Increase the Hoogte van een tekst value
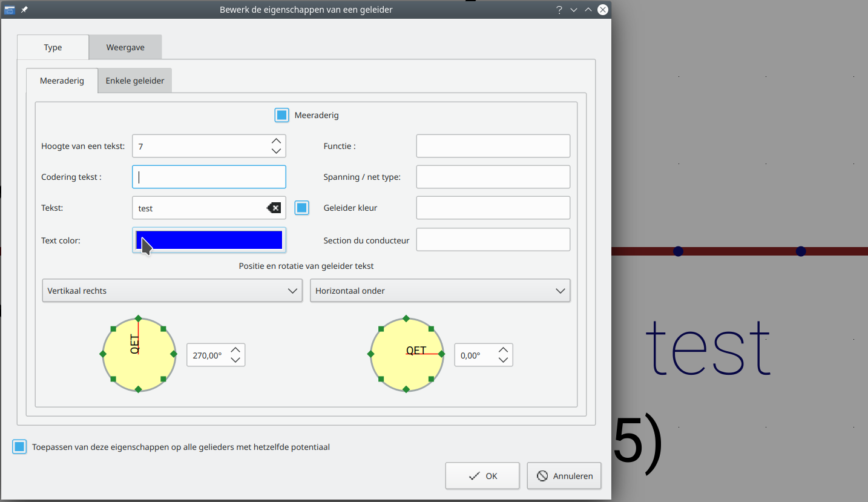Screen dimensions: 868x502 coord(276,141)
